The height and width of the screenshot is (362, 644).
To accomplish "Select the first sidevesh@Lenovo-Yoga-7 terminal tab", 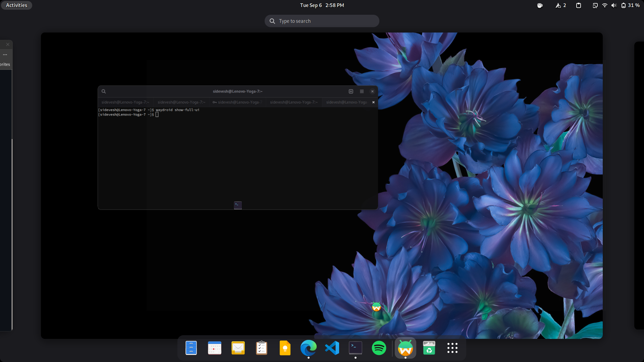I will (125, 102).
